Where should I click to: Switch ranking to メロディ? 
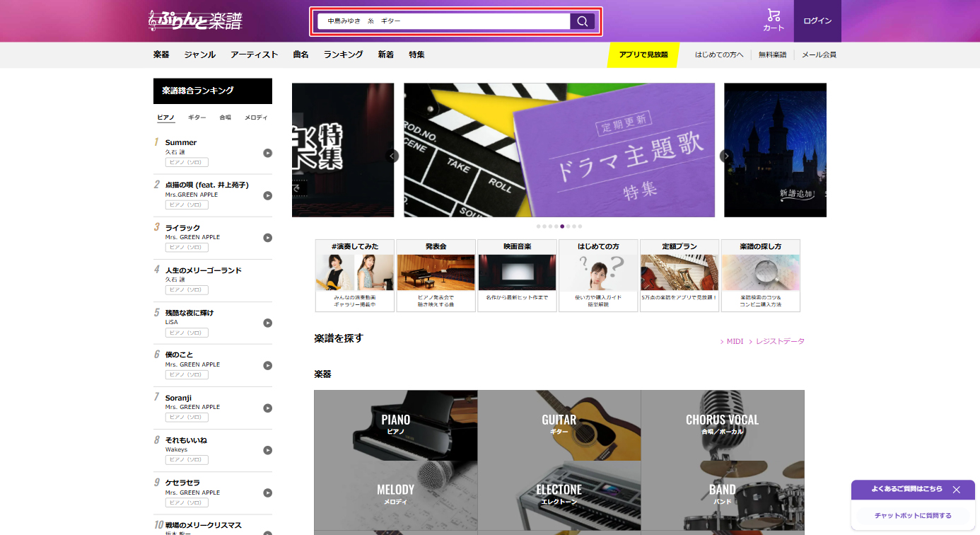point(256,117)
